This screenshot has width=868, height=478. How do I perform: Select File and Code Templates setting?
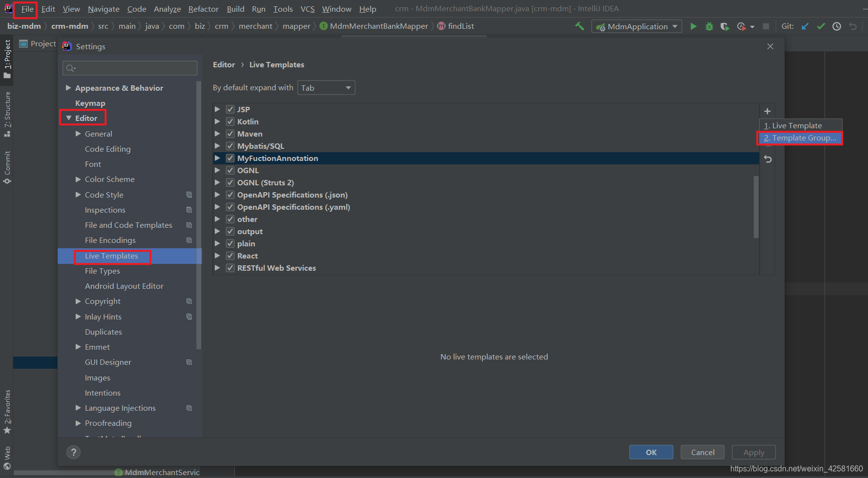128,225
